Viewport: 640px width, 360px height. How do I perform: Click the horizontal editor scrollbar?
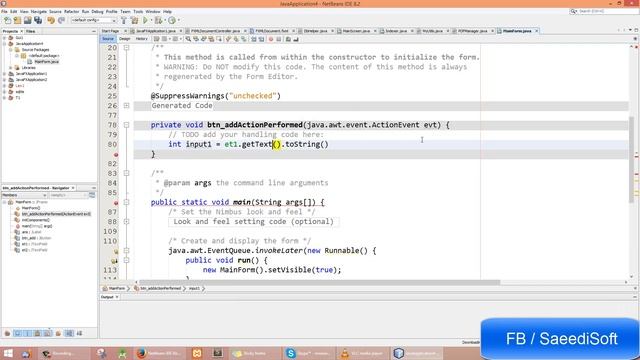tap(319, 282)
